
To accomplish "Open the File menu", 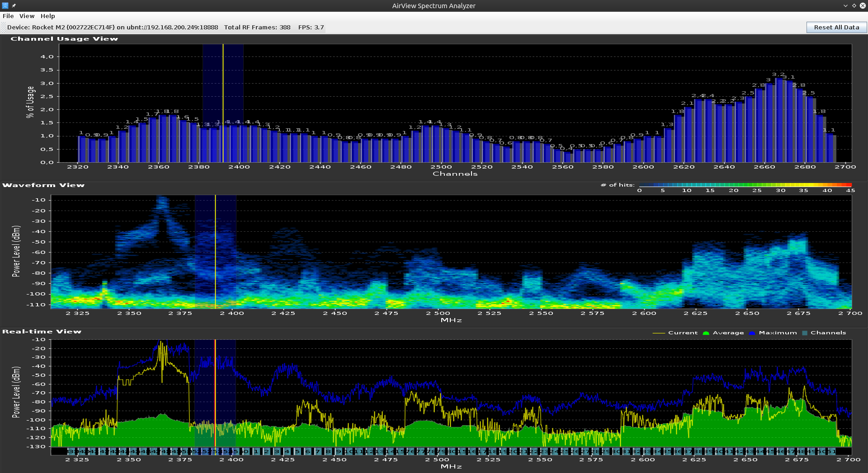I will pyautogui.click(x=8, y=16).
